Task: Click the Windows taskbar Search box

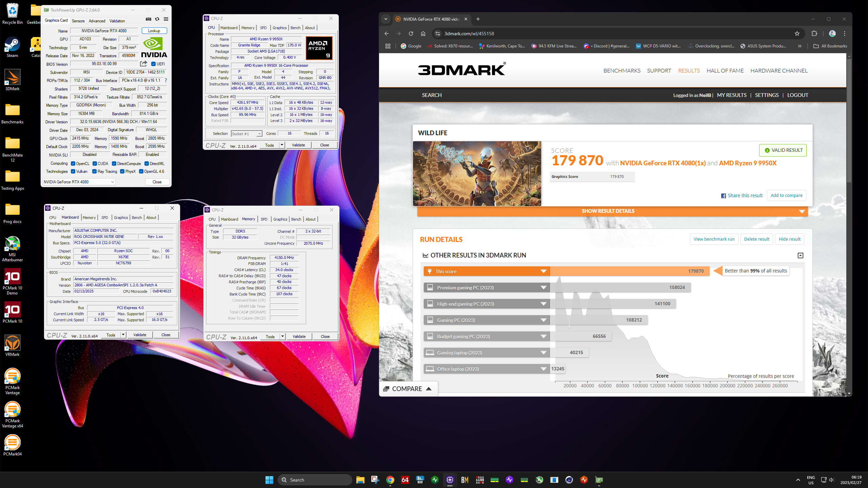Action: tap(315, 480)
